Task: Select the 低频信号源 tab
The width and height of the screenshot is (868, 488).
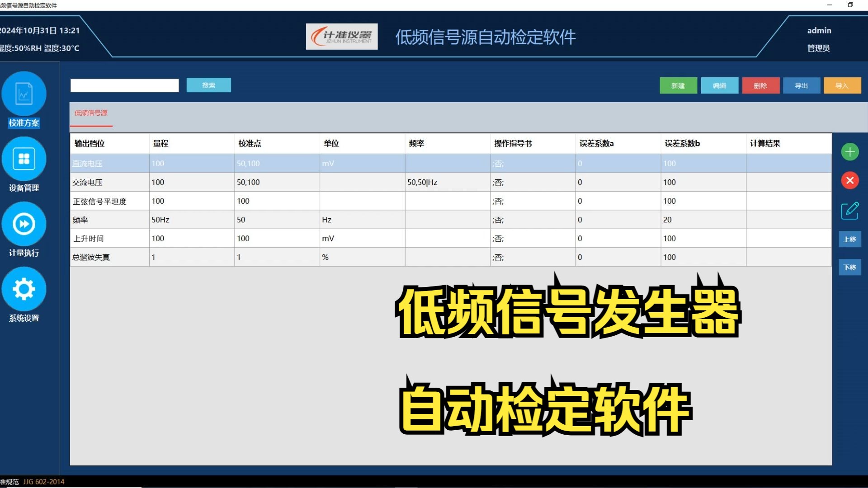Action: [x=91, y=113]
